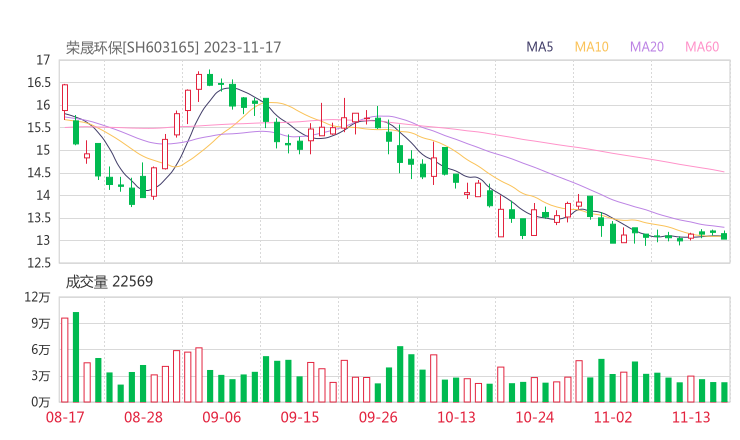The width and height of the screenshot is (740, 440).
Task: Click the 0万 volume axis label
Action: [x=41, y=402]
